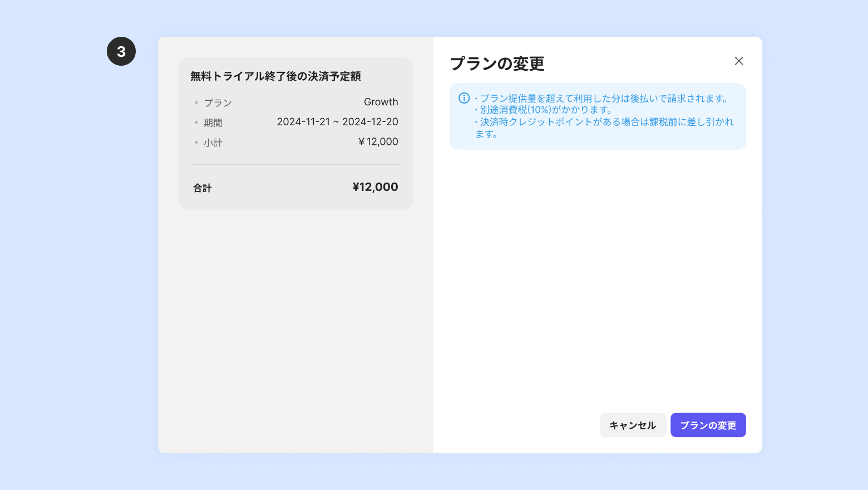This screenshot has height=490, width=868.
Task: Click the blue info circle icon
Action: [x=464, y=98]
